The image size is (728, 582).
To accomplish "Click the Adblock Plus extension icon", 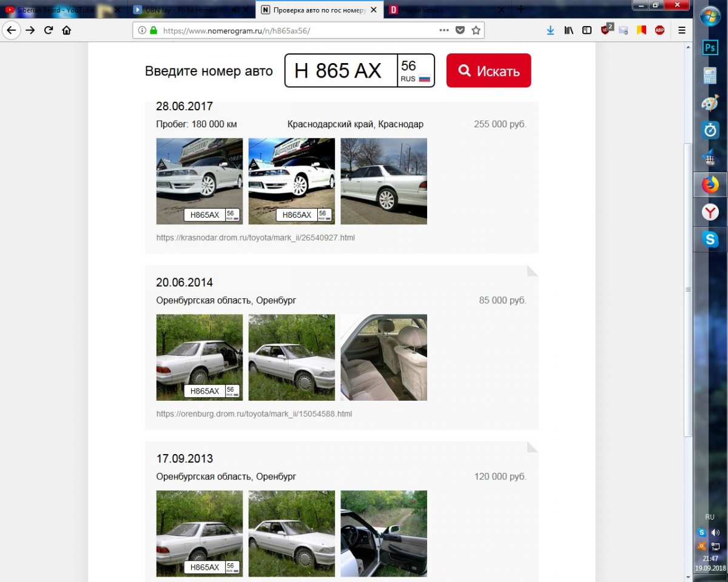I will [x=659, y=30].
